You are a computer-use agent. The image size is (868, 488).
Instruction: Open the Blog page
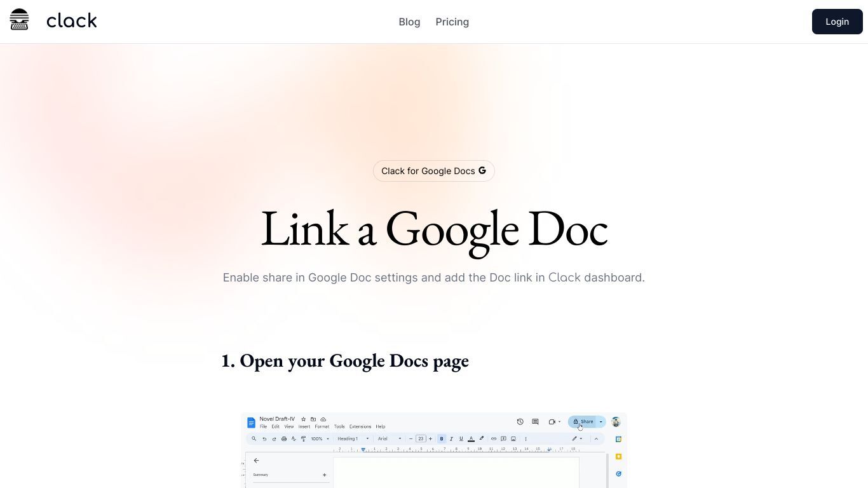tap(409, 22)
